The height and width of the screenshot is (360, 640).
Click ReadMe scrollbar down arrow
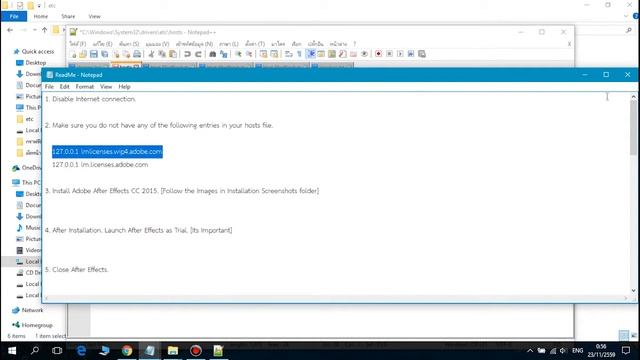(x=633, y=291)
